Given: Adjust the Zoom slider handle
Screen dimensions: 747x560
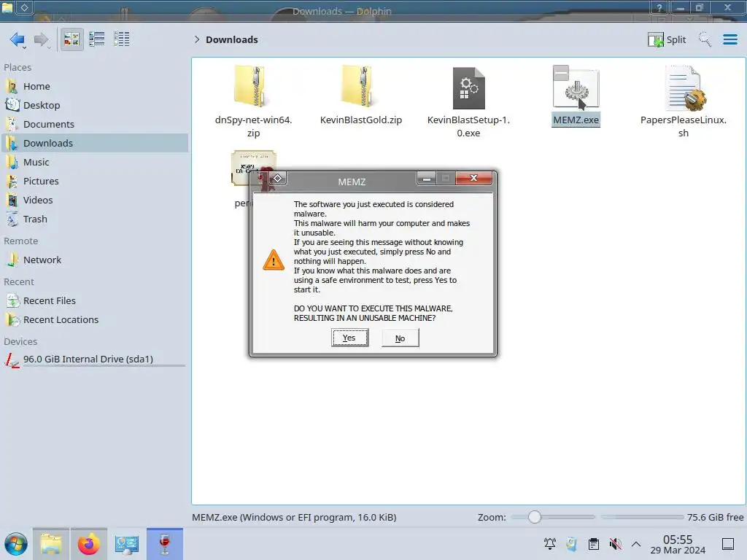Looking at the screenshot, I should 535,517.
